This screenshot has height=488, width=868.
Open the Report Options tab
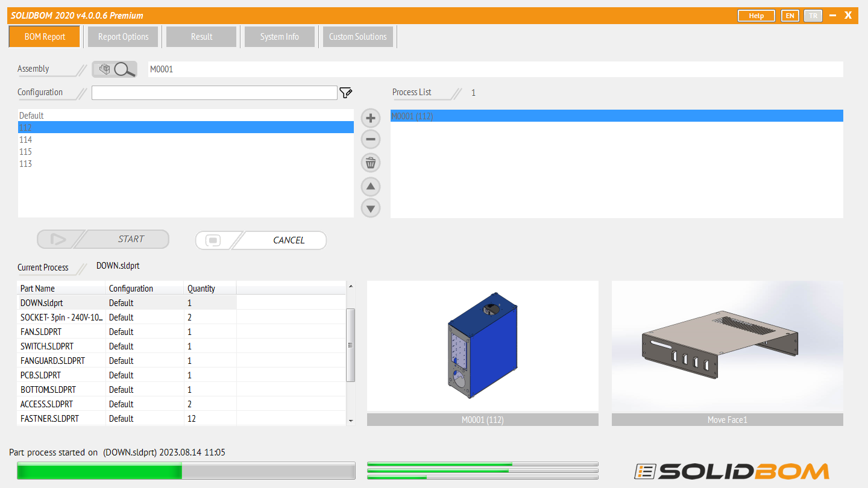tap(123, 37)
